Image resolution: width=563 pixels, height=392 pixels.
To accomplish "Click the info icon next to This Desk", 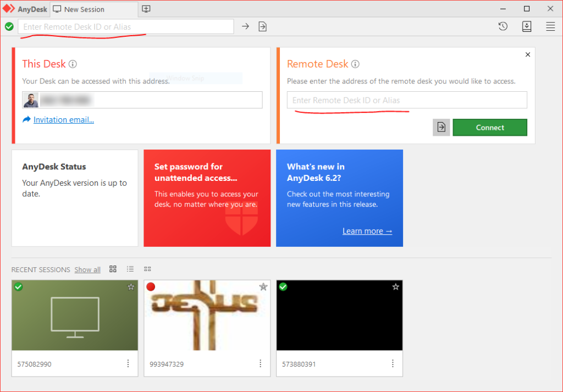I will point(73,64).
